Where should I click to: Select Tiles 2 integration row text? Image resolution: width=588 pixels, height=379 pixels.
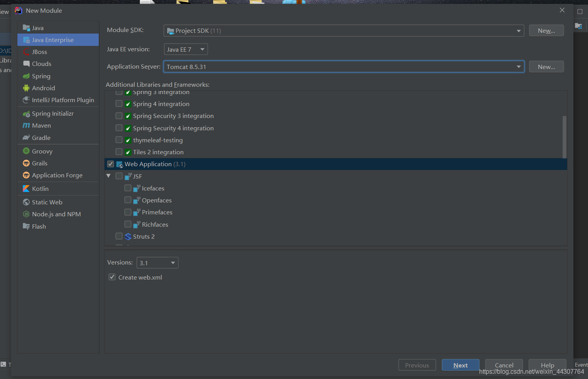(x=158, y=152)
